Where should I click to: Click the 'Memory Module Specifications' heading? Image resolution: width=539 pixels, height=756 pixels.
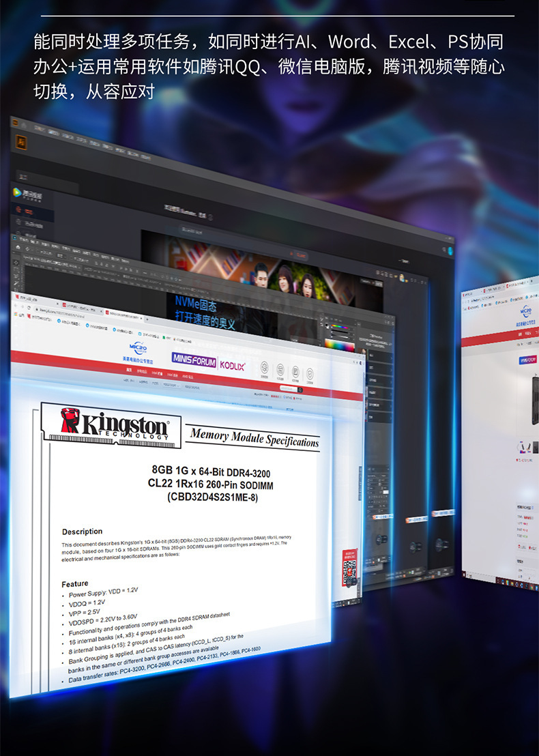[x=254, y=438]
